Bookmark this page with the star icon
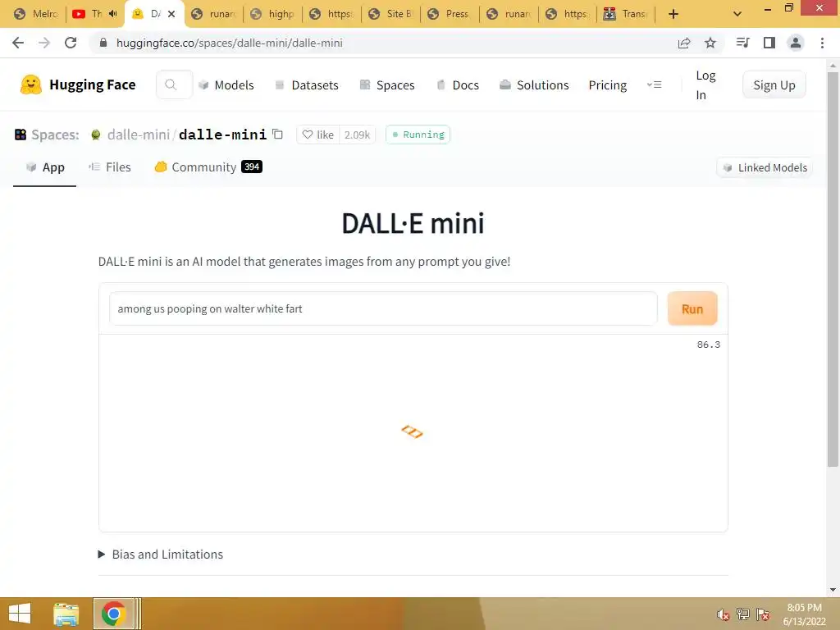This screenshot has height=630, width=840. pyautogui.click(x=710, y=43)
